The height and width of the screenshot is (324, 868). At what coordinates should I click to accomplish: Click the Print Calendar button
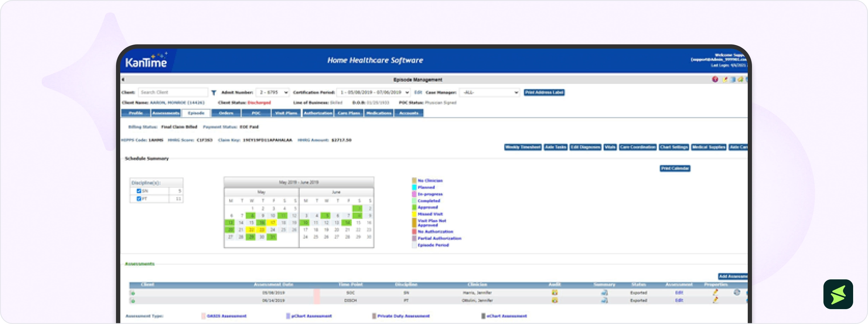(x=675, y=168)
